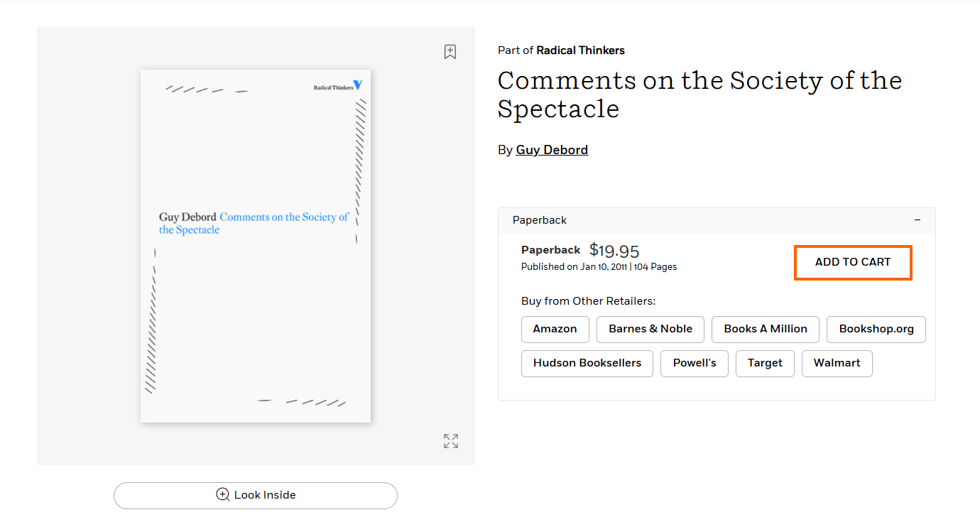Screen dimensions: 980x532
Task: Click the book title heading
Action: click(699, 94)
